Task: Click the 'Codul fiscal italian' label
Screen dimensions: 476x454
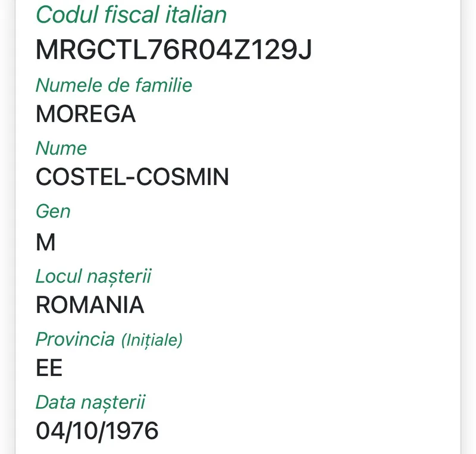Action: click(131, 15)
